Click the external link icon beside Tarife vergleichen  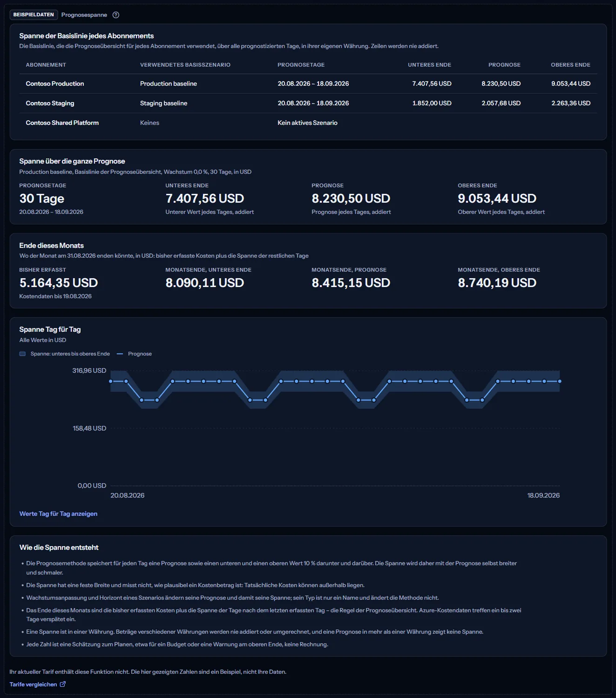(x=63, y=684)
